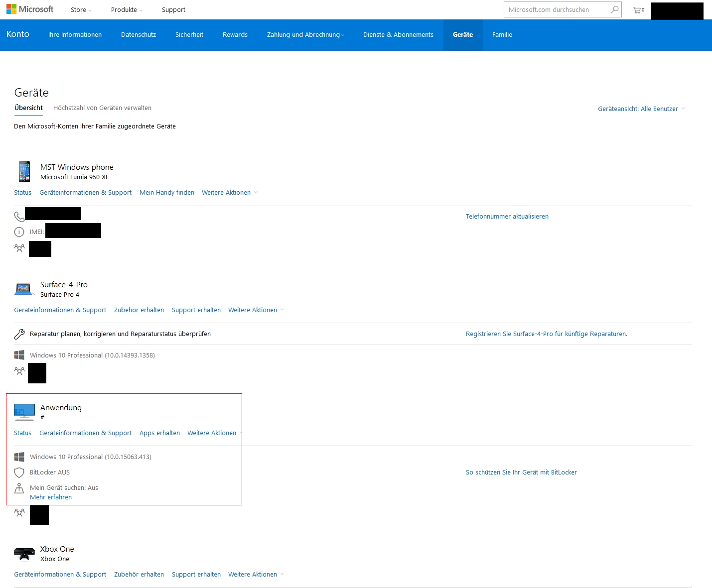712x588 pixels.
Task: Click So schützen Sie Ihr Gerät mit BitLocker
Action: pos(521,472)
